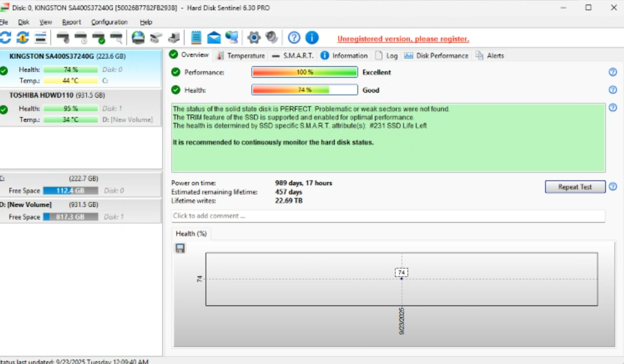624x364 pixels.
Task: Click the 9/23/2025 date label on graph
Action: [401, 320]
